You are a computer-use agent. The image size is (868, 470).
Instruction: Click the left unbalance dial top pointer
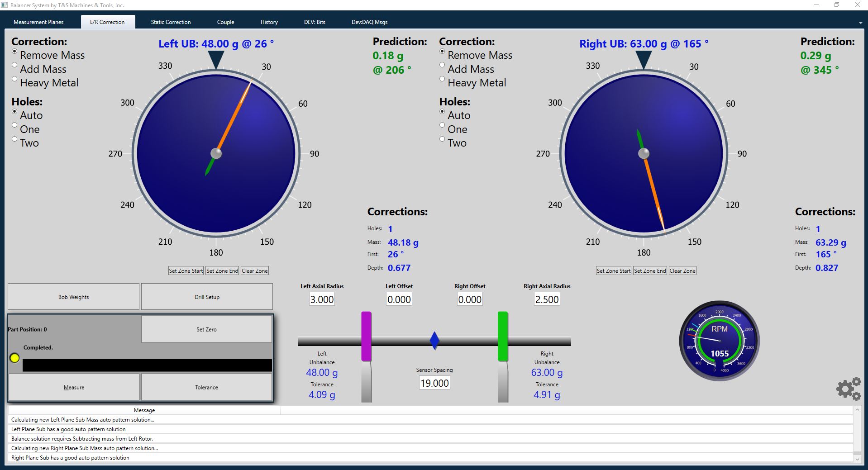(216, 60)
